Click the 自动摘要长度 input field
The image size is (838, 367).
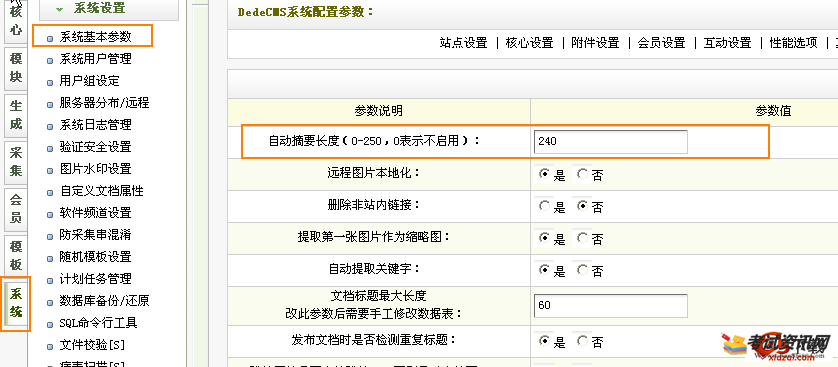[610, 142]
